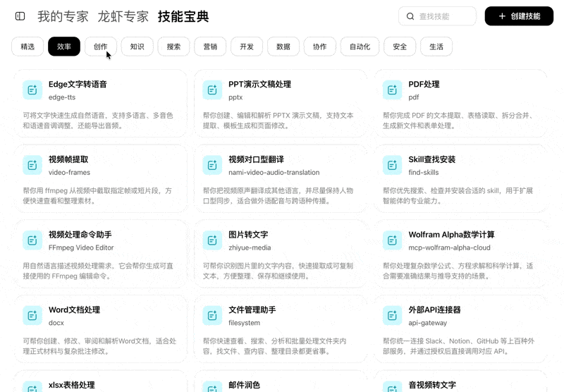
Task: Click the plus icon in 创建技能
Action: (502, 16)
